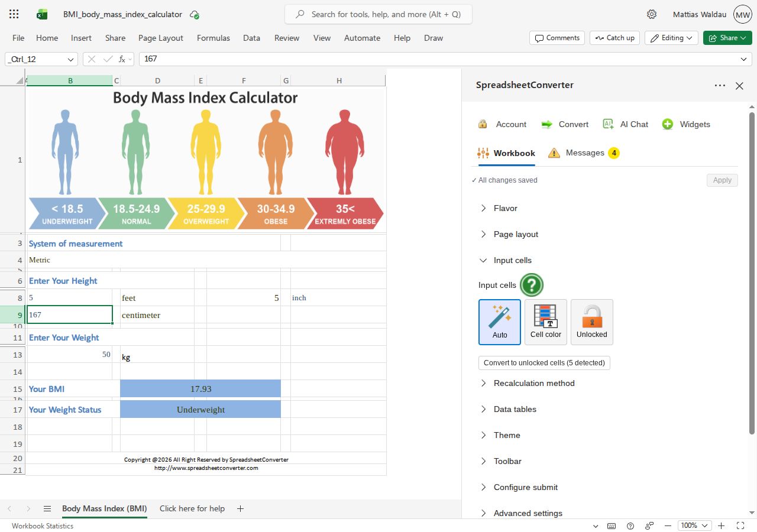Open the 100% zoom level dropdown

(695, 525)
